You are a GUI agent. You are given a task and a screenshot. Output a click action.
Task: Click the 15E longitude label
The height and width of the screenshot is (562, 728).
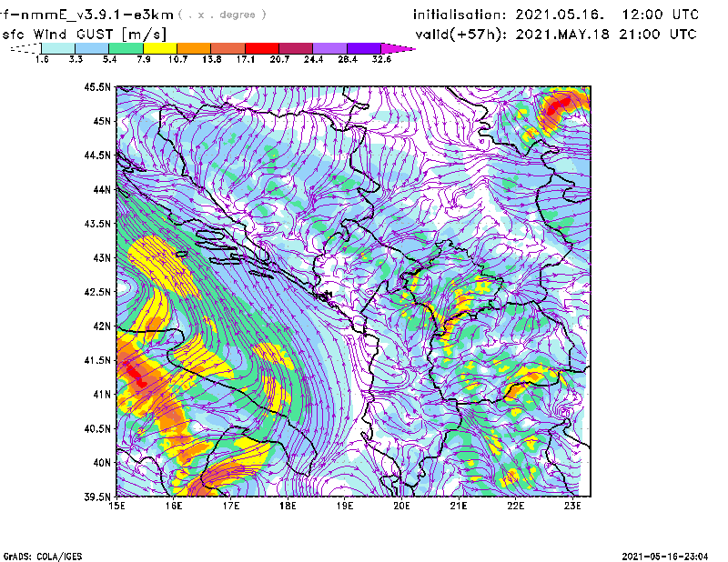pyautogui.click(x=116, y=506)
